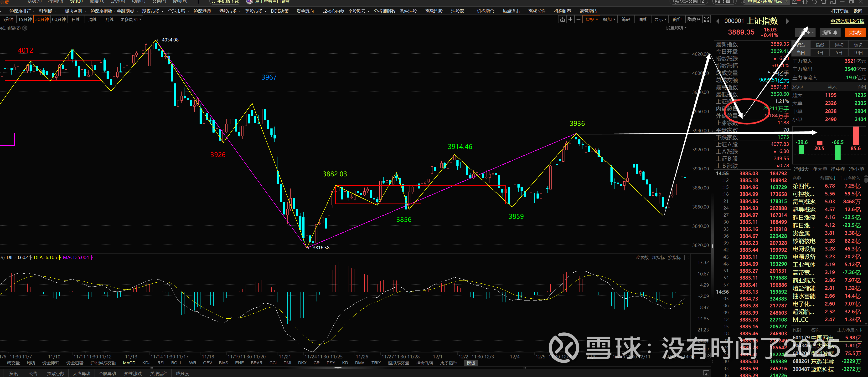Zoom out chart with minus icon
This screenshot has width=868, height=377.
(x=578, y=20)
